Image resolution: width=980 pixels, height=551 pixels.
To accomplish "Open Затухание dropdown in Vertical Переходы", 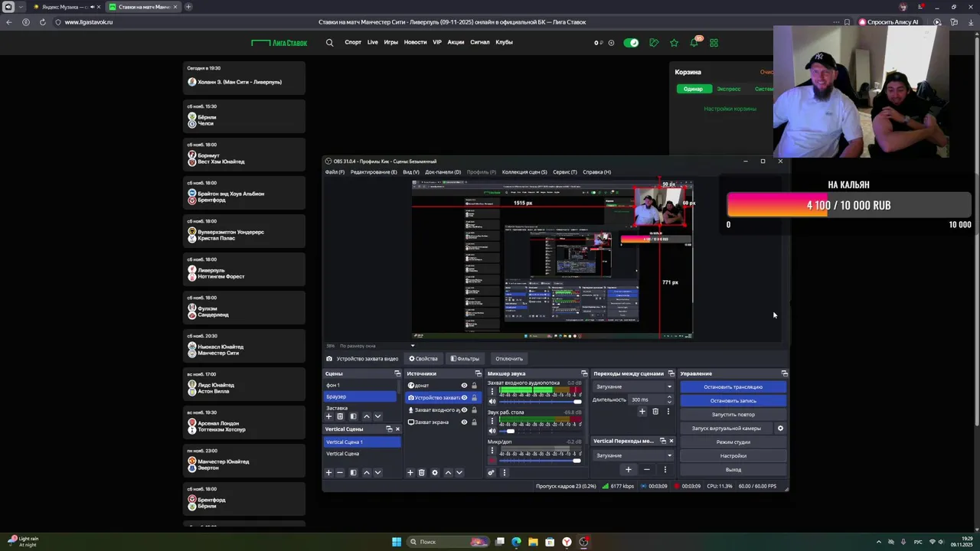I will pos(634,455).
